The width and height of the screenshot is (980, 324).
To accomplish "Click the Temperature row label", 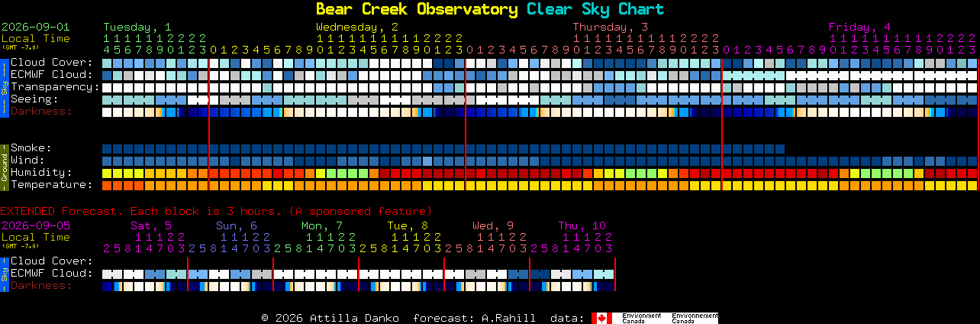I will 52,185.
